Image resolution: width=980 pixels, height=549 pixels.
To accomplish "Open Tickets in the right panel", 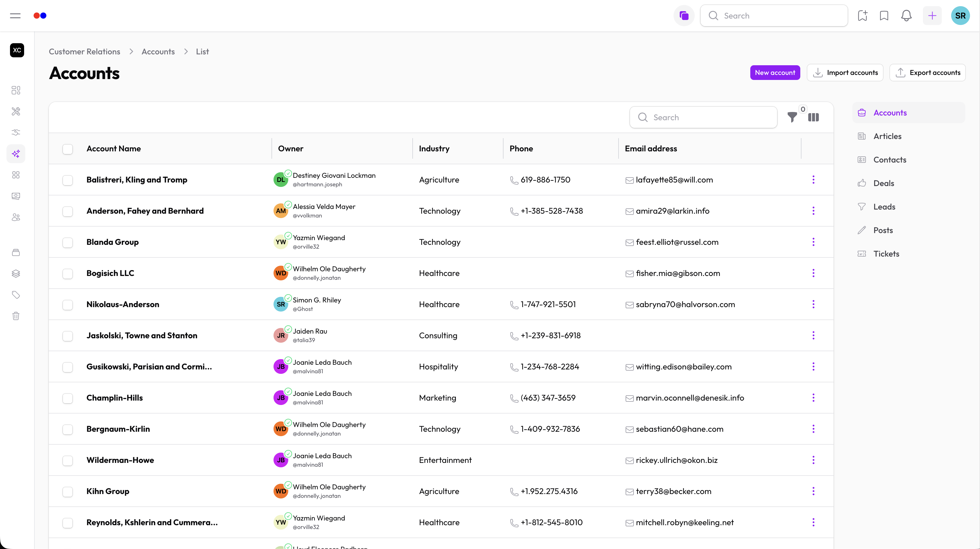I will (x=909, y=254).
